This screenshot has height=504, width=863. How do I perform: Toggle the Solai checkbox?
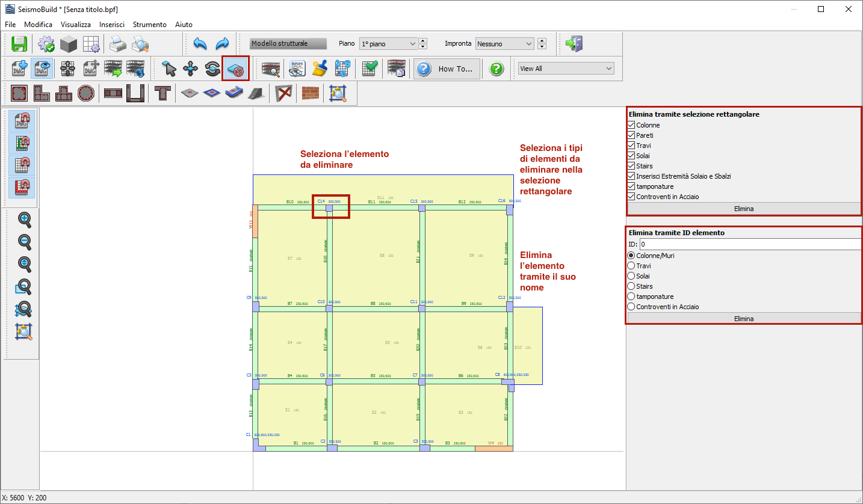[631, 156]
